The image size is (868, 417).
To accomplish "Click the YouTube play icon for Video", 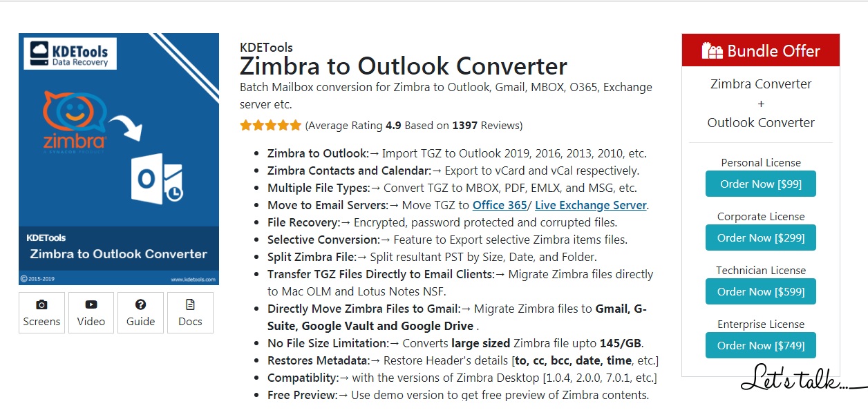I will click(x=91, y=304).
